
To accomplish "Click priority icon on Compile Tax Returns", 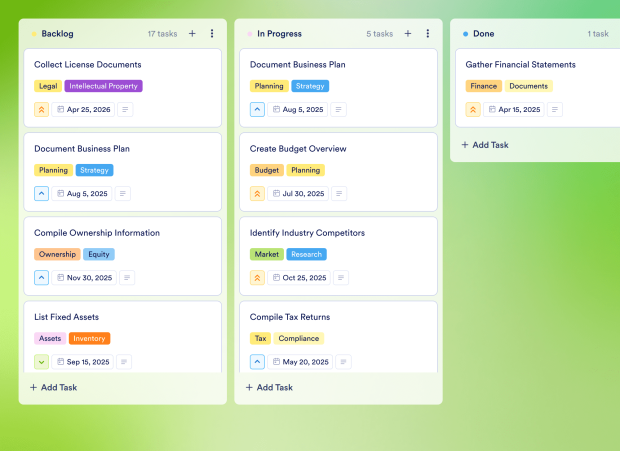I will [258, 362].
